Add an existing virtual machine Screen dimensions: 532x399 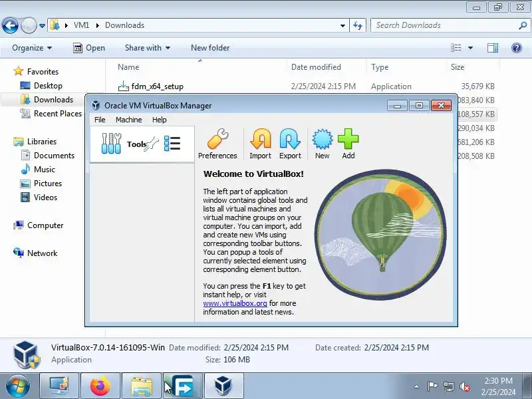[x=348, y=144]
